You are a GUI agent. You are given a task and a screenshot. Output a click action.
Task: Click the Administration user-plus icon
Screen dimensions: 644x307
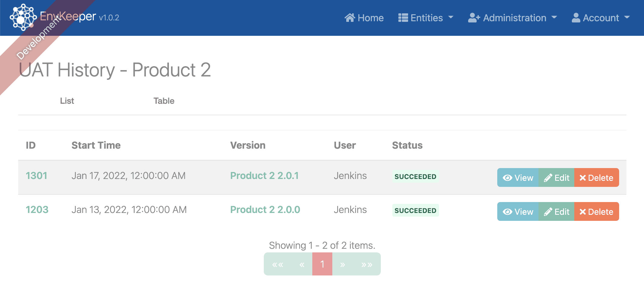(474, 18)
